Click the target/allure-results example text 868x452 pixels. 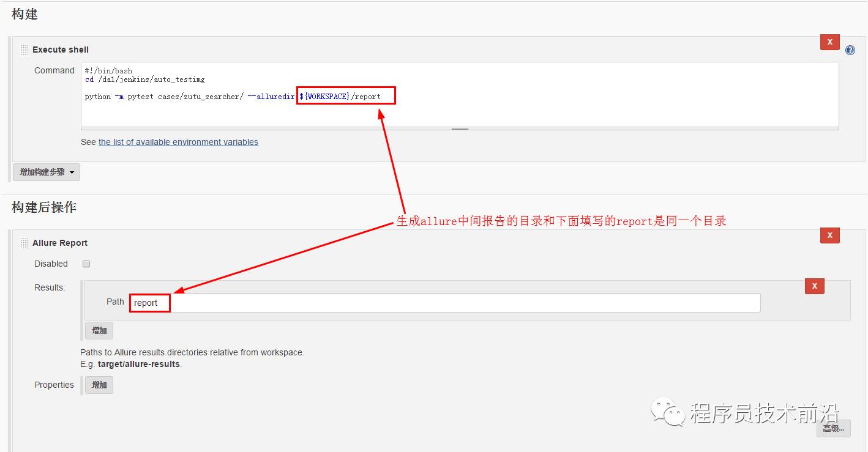[x=139, y=364]
